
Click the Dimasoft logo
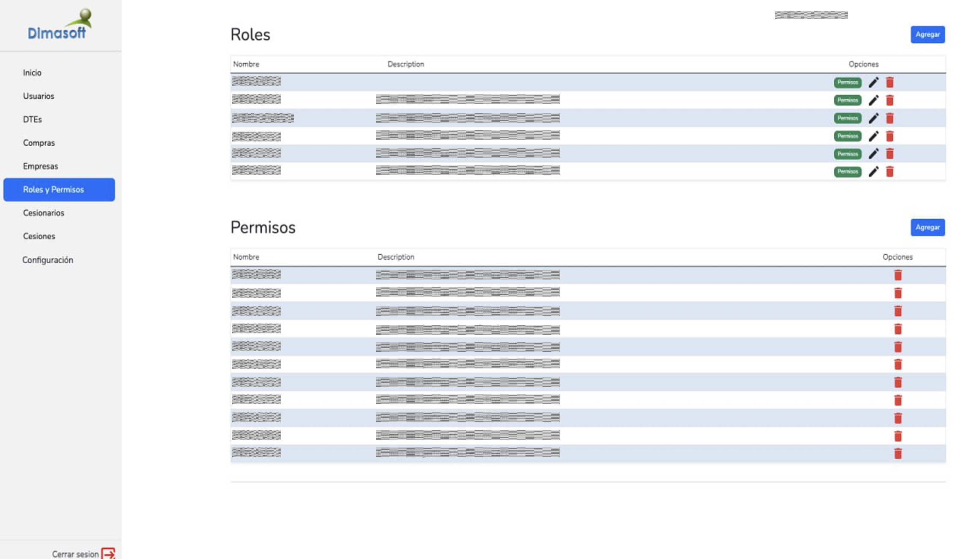pos(59,25)
